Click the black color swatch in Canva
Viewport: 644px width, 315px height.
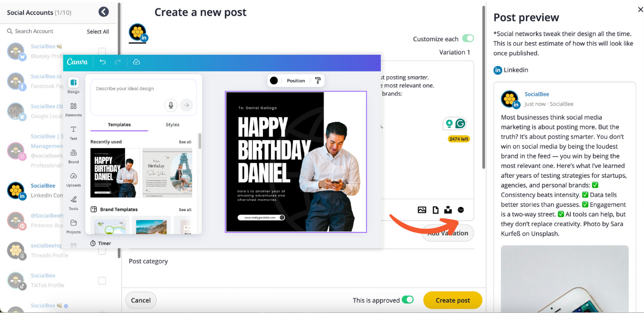(x=274, y=80)
